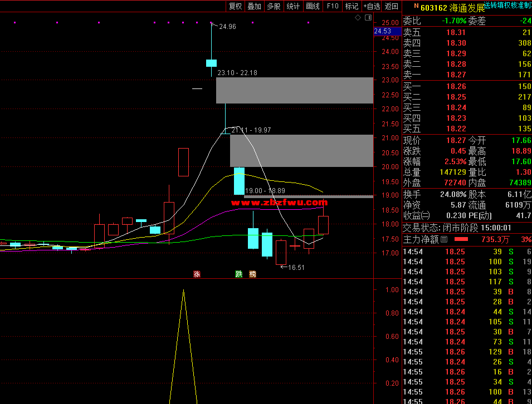Viewport: 532px width, 404px height.
Task: Click 卖三 ask price 18.29
Action: pos(456,53)
